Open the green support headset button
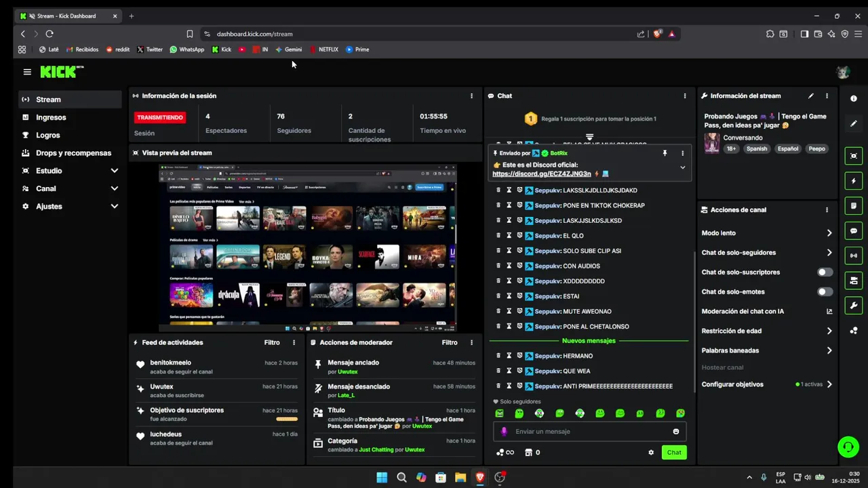Image resolution: width=868 pixels, height=488 pixels. pos(848,447)
